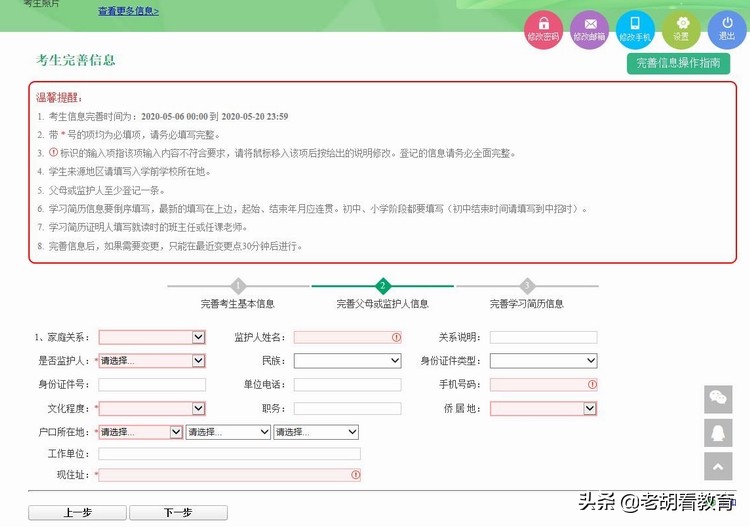The width and height of the screenshot is (750, 527).
Task: Click the 身份证件号 input field
Action: [x=152, y=384]
